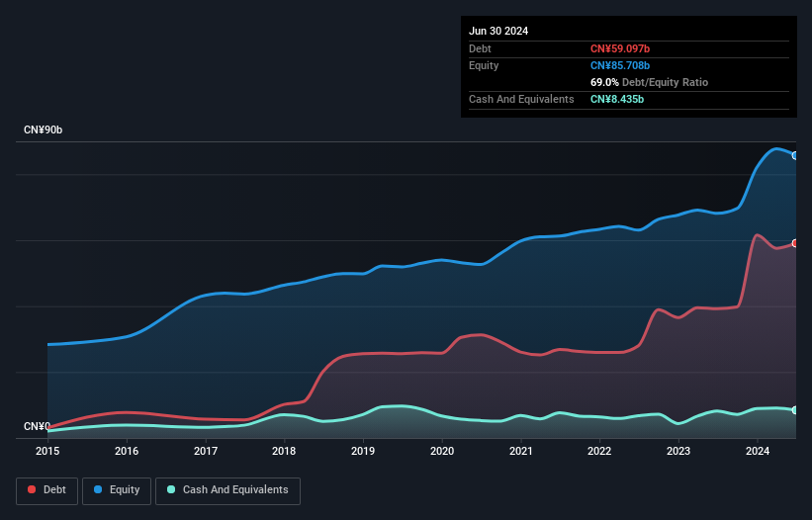This screenshot has width=812, height=520.
Task: Click the CN¥59.097b debt value
Action: coord(620,48)
